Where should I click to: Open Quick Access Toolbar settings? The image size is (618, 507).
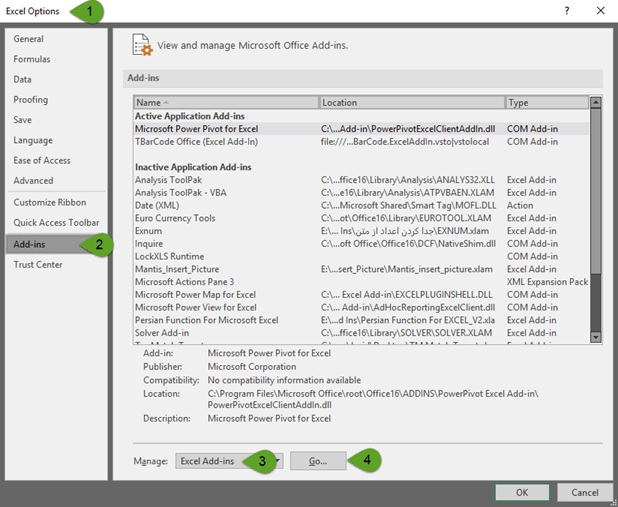[56, 222]
